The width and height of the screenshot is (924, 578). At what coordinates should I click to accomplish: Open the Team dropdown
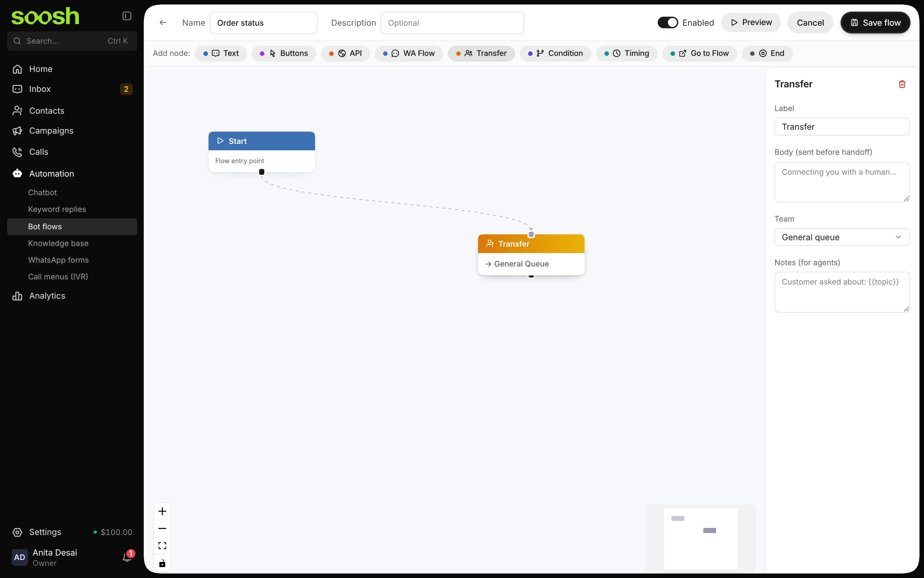pos(842,237)
